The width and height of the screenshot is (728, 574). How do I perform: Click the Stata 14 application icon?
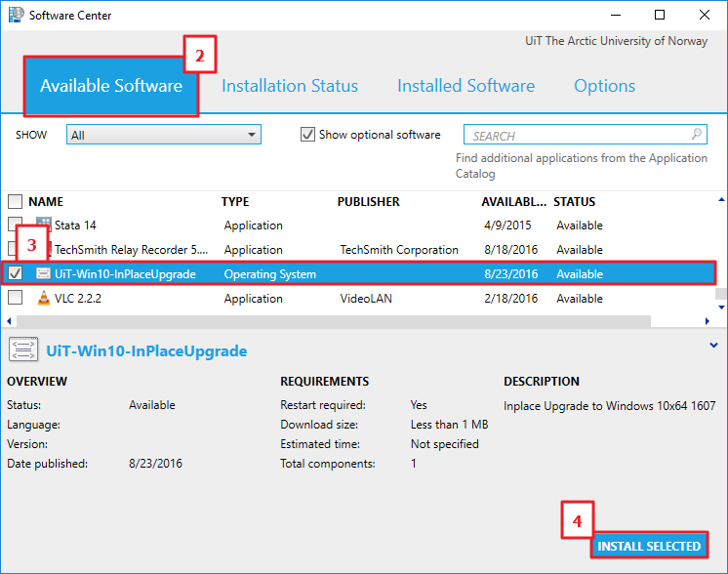point(43,225)
